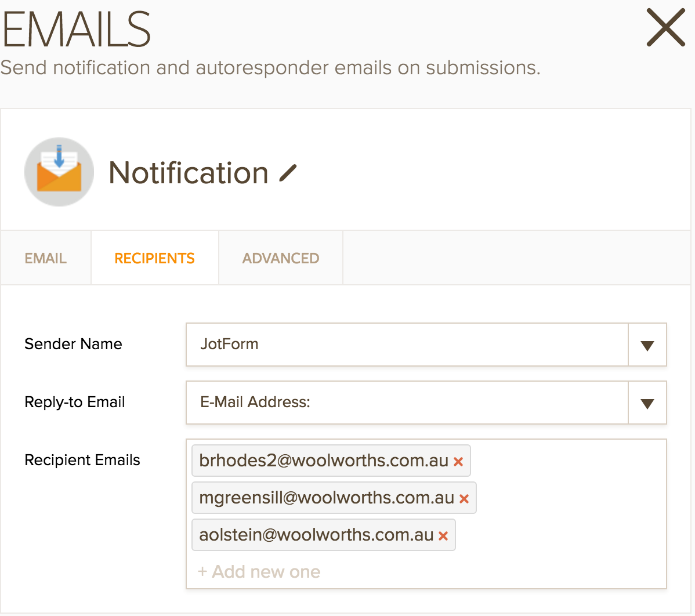Switch to the Email tab
The height and width of the screenshot is (616, 695).
[x=46, y=258]
